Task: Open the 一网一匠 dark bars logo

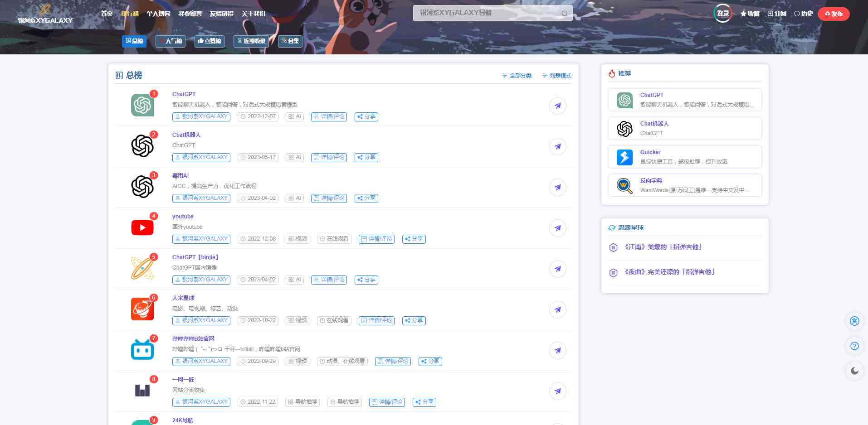Action: pyautogui.click(x=142, y=391)
